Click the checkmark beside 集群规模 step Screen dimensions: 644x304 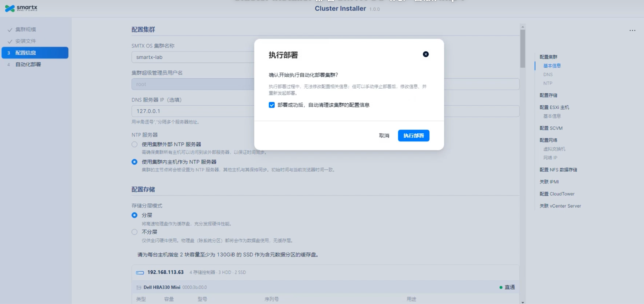click(10, 30)
